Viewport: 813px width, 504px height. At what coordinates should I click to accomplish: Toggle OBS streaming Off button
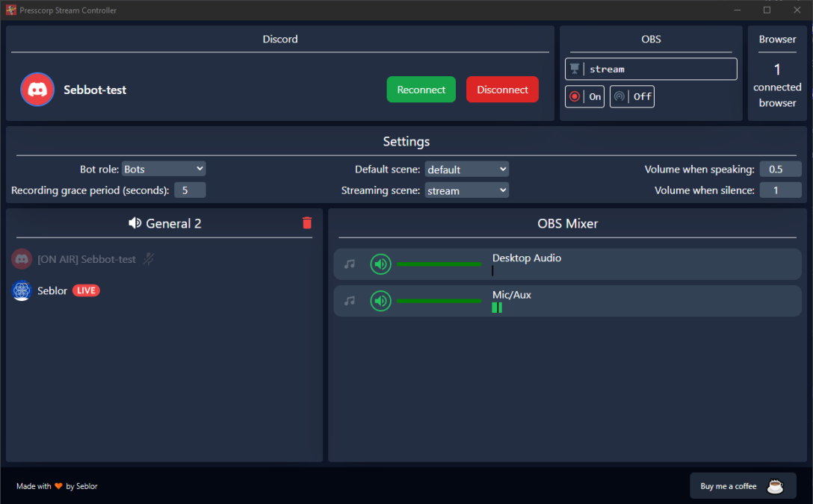coord(632,96)
